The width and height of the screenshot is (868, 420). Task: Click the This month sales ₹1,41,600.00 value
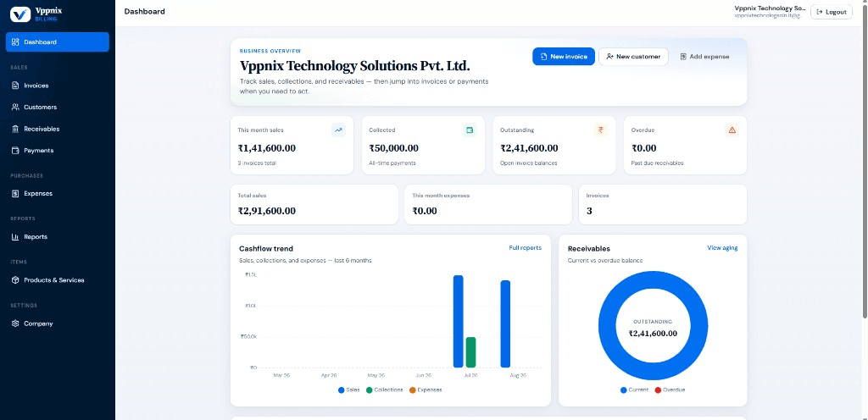[x=267, y=148]
